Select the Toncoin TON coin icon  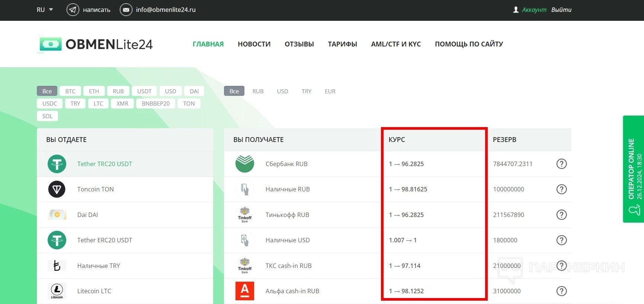[57, 189]
